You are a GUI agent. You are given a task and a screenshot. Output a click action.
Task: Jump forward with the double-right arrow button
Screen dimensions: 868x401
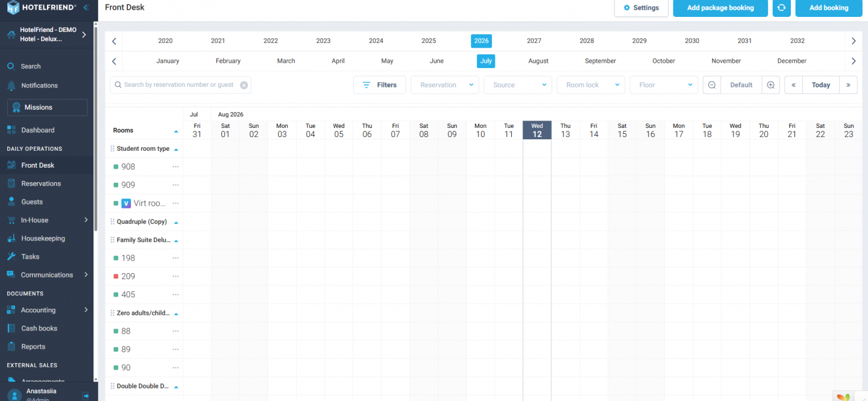848,85
